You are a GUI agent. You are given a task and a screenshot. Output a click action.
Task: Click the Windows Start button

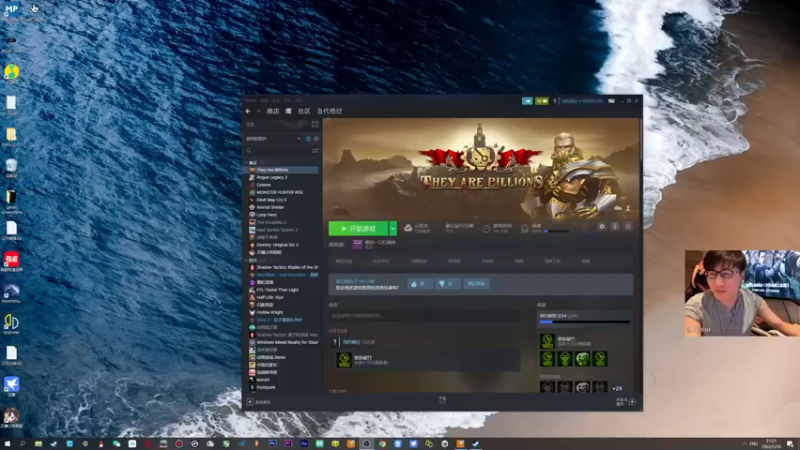tap(7, 444)
